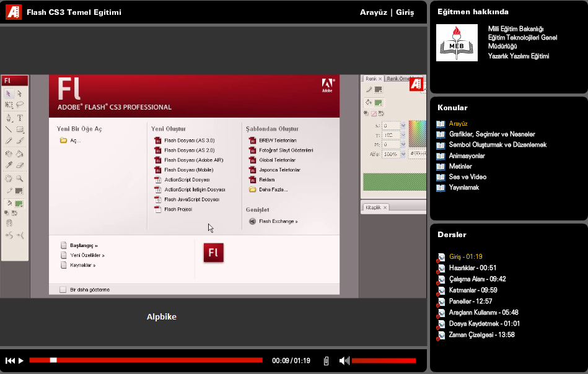
Task: Open the Y (green) value dropdown arrow
Action: (x=403, y=135)
